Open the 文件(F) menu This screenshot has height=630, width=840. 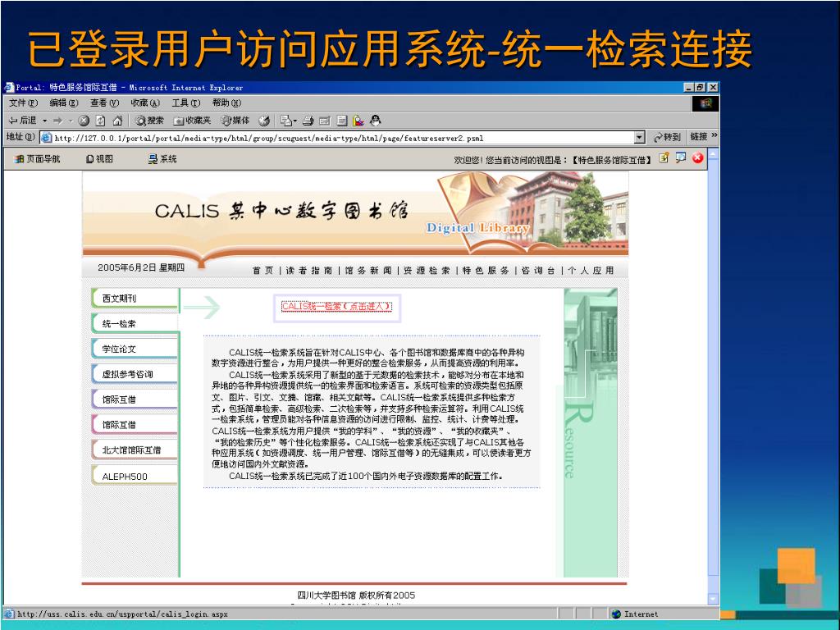(x=23, y=103)
